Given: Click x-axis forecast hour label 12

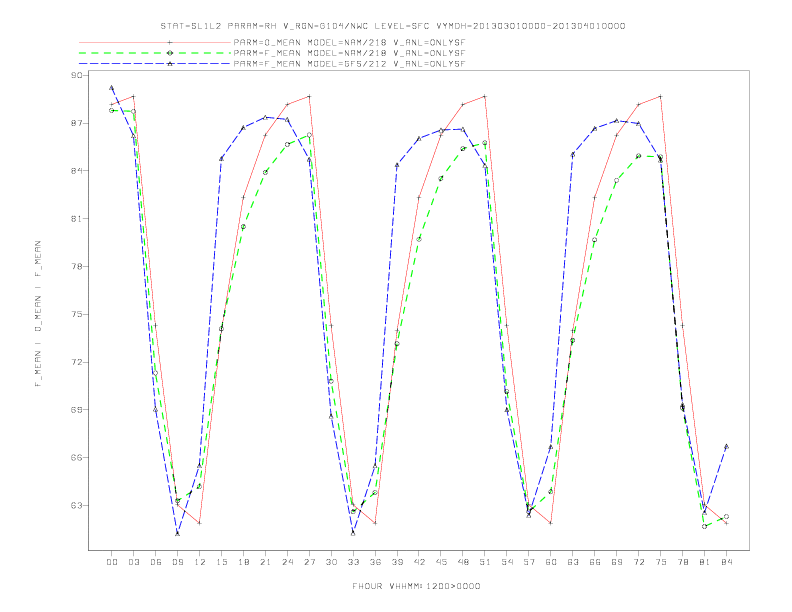Looking at the screenshot, I should point(200,562).
